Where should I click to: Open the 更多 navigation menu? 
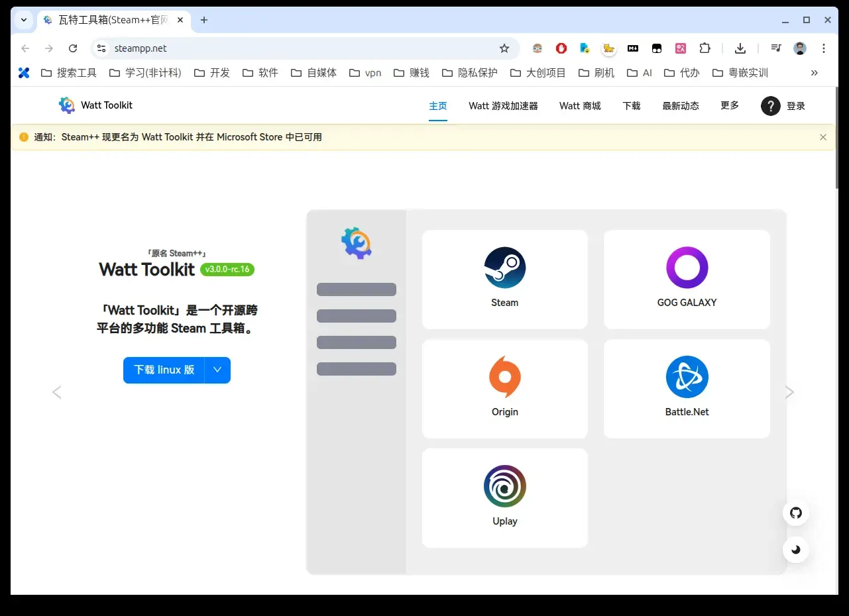click(729, 106)
